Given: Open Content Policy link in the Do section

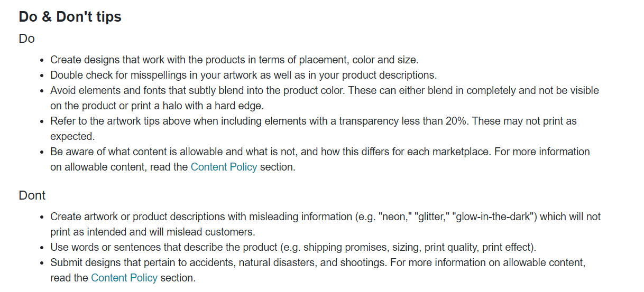Looking at the screenshot, I should [x=224, y=167].
